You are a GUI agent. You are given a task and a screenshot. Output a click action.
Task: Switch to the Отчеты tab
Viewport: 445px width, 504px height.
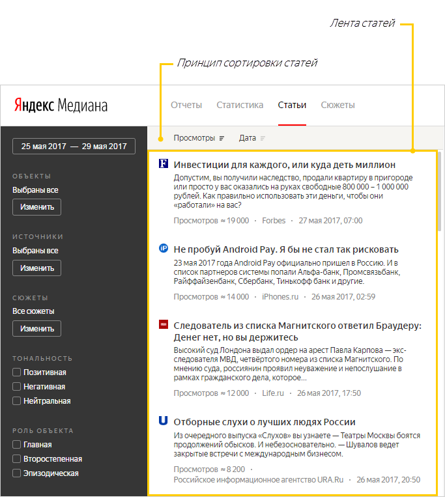coord(186,105)
